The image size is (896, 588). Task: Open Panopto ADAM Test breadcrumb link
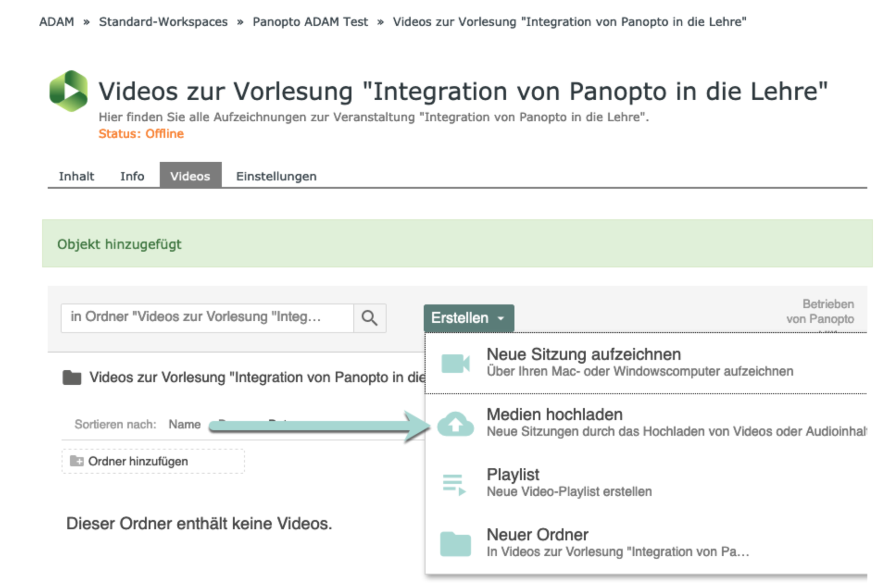coord(310,22)
